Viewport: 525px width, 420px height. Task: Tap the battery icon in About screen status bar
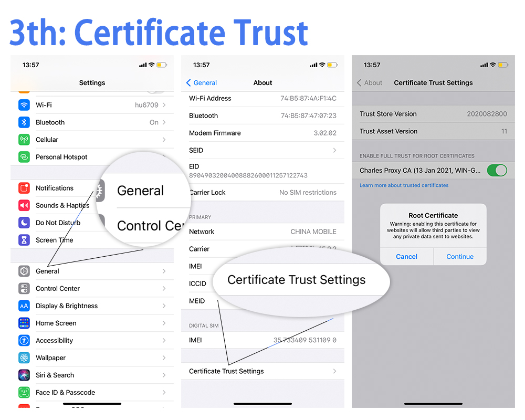click(x=332, y=65)
